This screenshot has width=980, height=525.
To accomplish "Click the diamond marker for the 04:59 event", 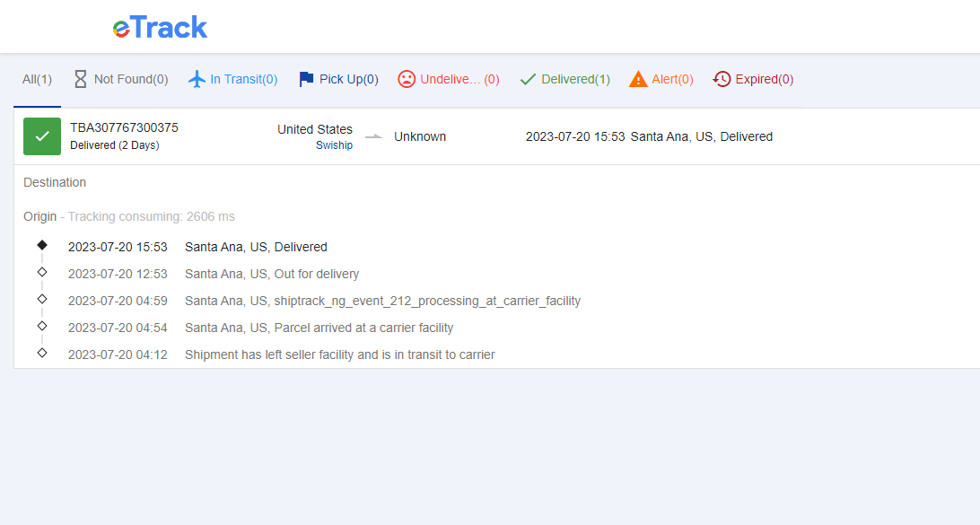I will pyautogui.click(x=42, y=299).
